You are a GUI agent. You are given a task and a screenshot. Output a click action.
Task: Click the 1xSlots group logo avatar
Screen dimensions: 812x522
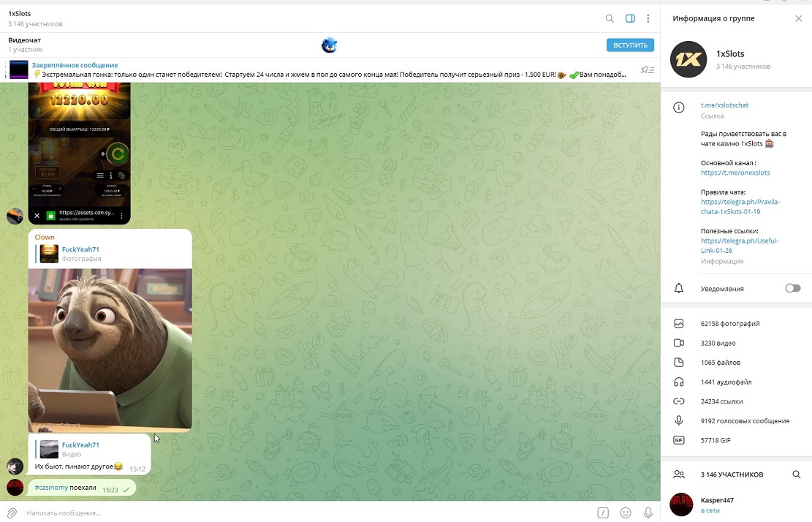pos(688,59)
